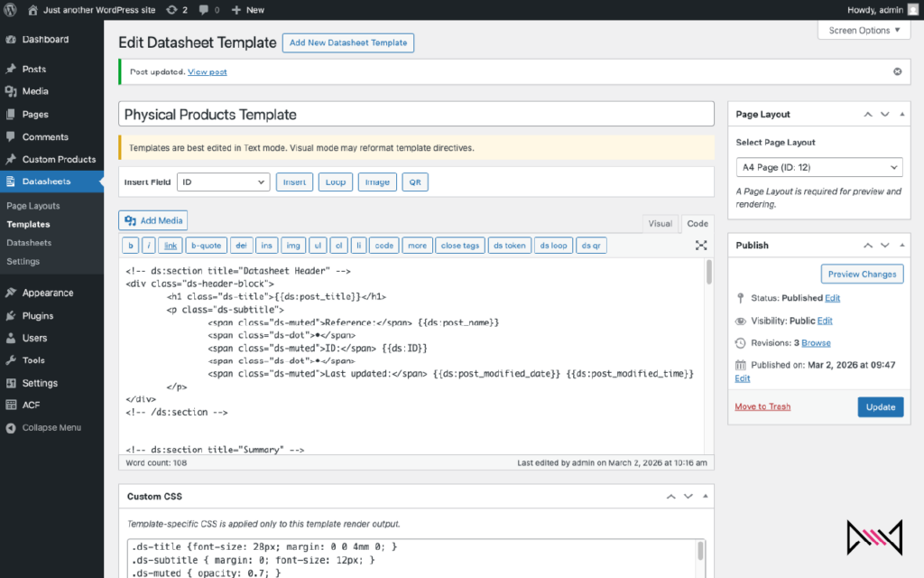Dismiss the Post updated notice
Image resolution: width=924 pixels, height=578 pixels.
[897, 71]
